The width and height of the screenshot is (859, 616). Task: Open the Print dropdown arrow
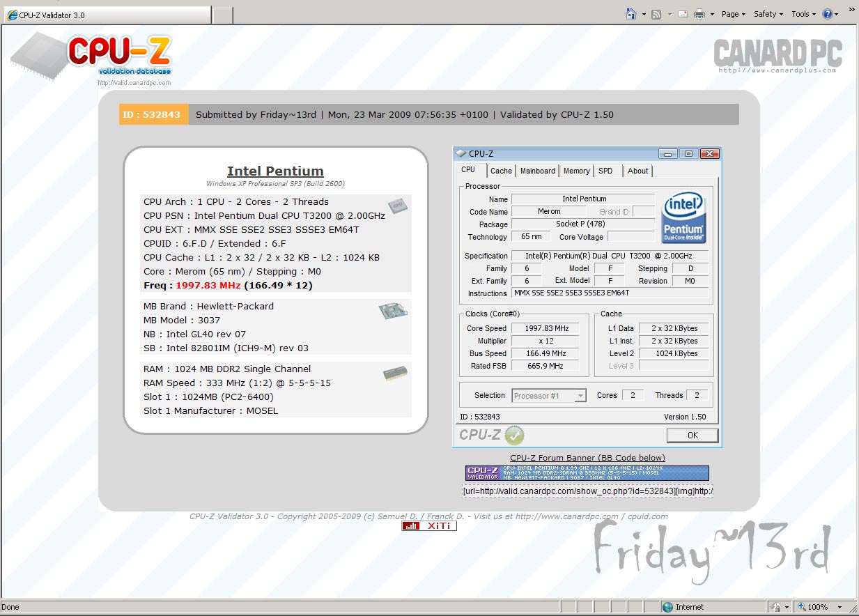click(712, 15)
